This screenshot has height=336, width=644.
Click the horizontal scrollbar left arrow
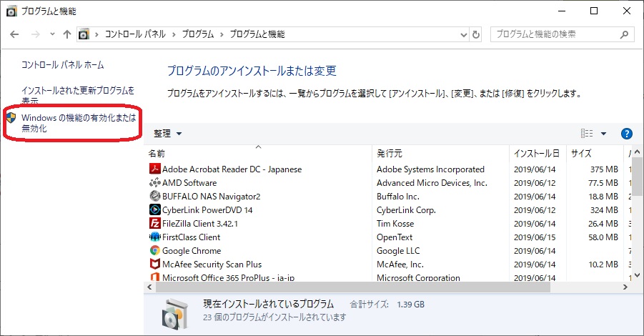click(149, 287)
